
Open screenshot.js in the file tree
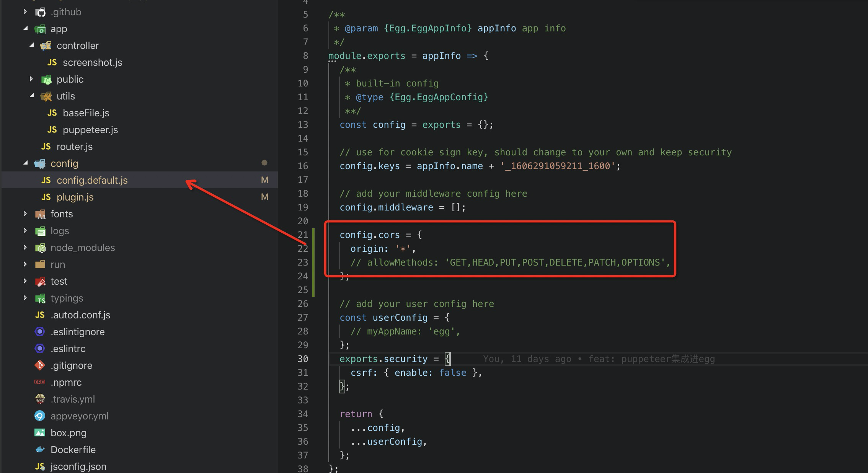tap(92, 62)
